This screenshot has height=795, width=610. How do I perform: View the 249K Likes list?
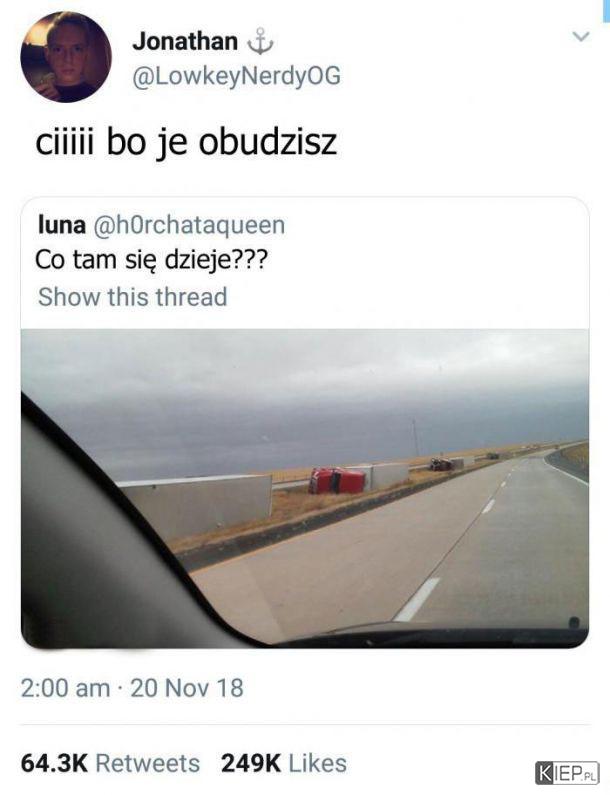click(x=284, y=763)
